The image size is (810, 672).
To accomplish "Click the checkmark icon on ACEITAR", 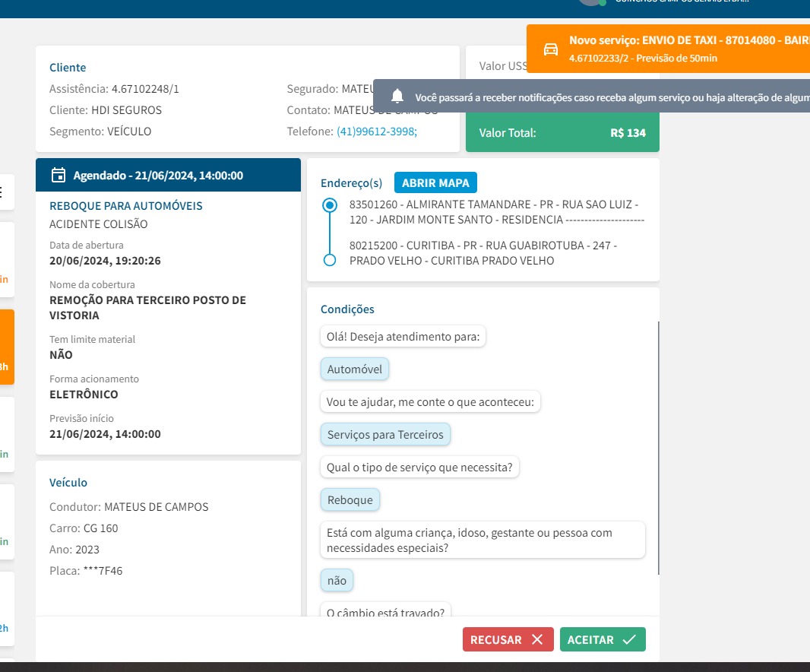I will click(628, 639).
